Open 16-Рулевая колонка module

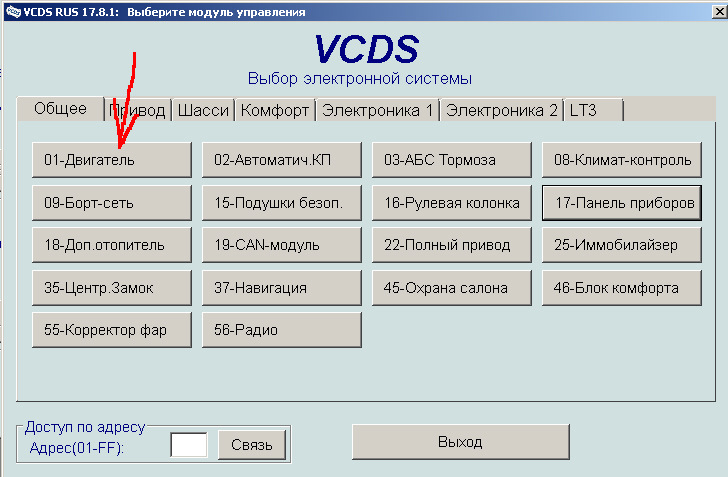pos(452,203)
